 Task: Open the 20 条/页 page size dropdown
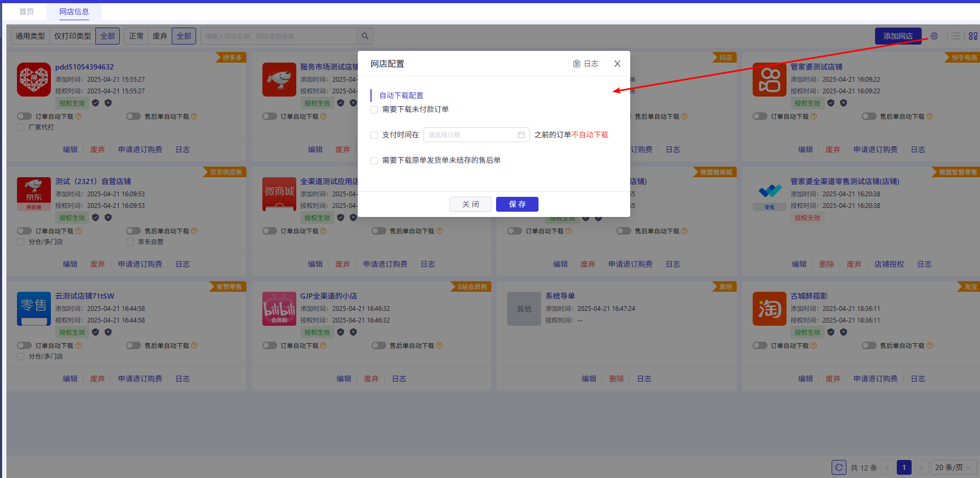953,467
